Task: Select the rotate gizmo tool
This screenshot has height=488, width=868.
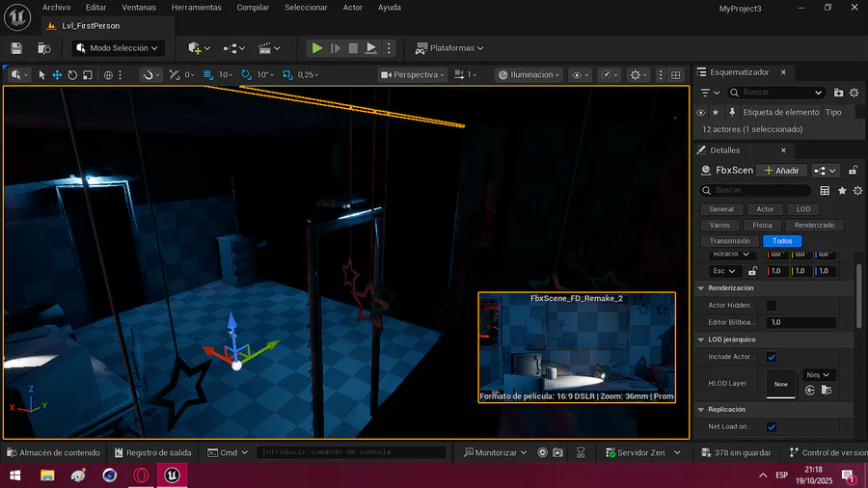Action: pyautogui.click(x=72, y=74)
